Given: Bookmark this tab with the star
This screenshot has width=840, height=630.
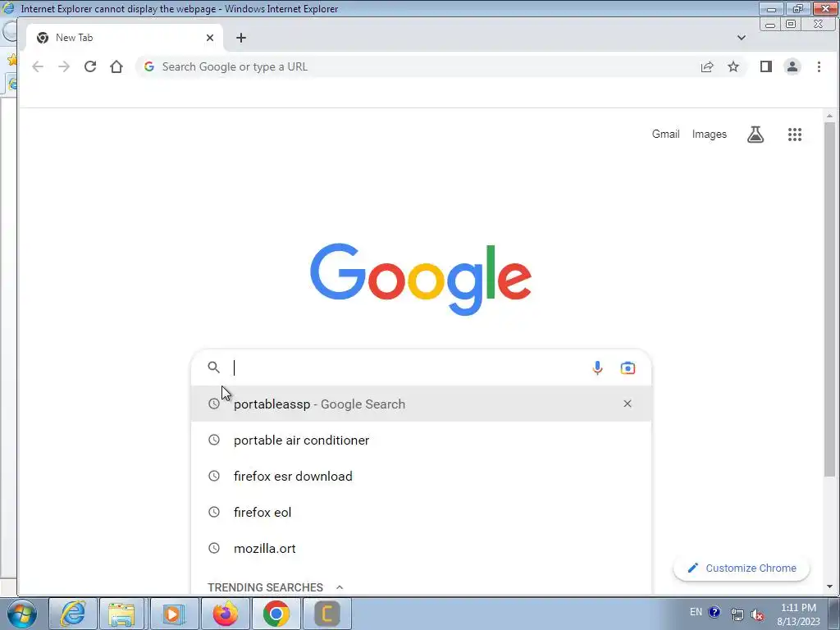Looking at the screenshot, I should click(733, 66).
